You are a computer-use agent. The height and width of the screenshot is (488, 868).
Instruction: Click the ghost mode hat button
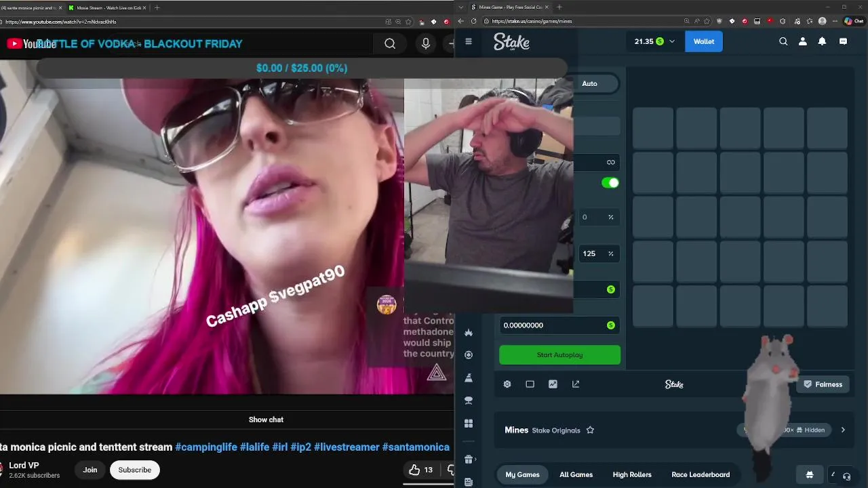(x=810, y=474)
